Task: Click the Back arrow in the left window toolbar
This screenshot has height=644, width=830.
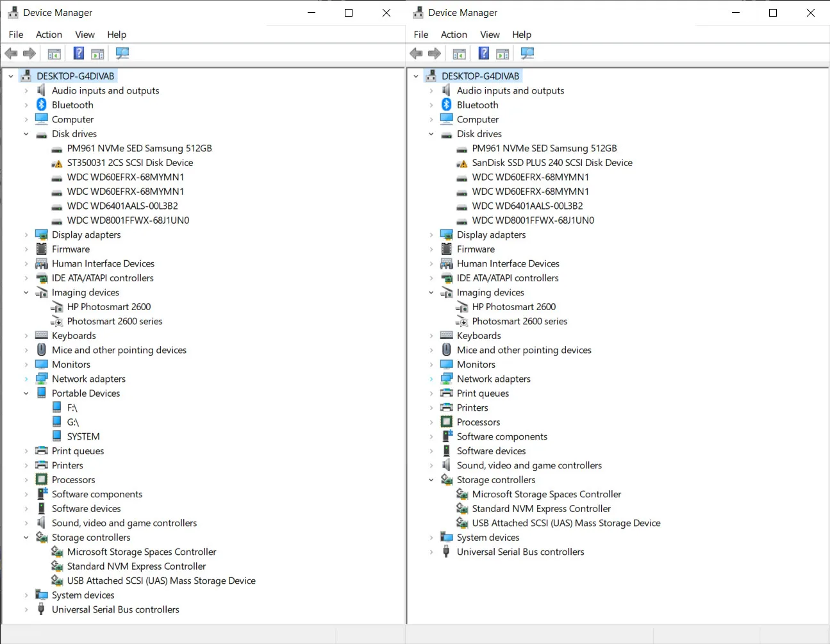Action: [x=11, y=54]
